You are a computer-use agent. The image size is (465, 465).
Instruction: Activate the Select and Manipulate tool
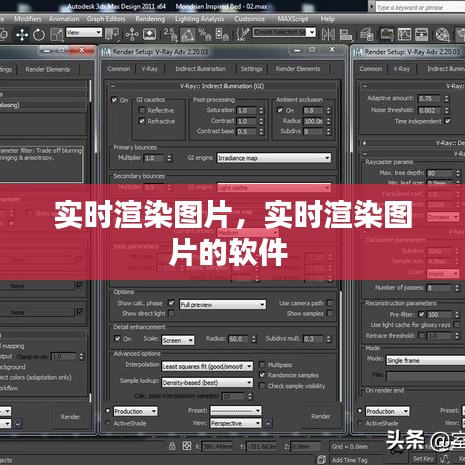coord(132,34)
